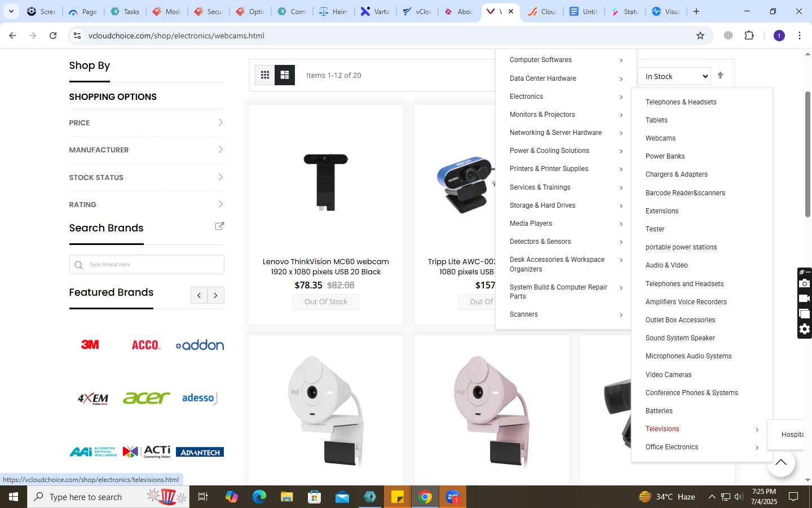
Task: Select Networking & Server Hardware menu item
Action: (555, 133)
